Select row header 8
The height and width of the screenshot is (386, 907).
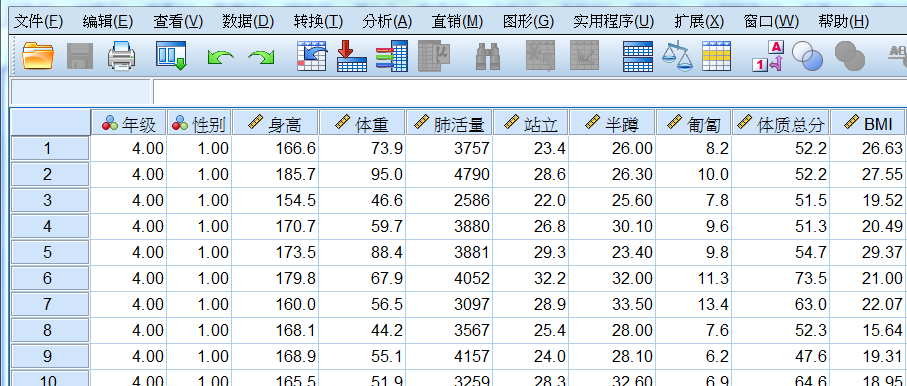click(50, 330)
